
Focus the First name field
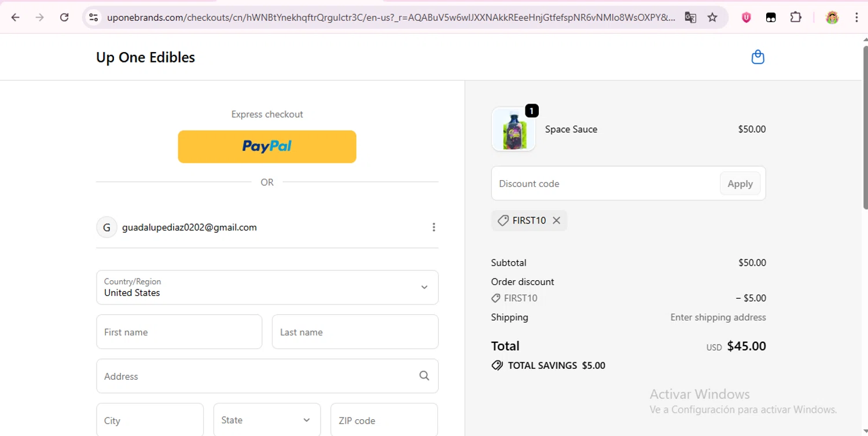179,332
